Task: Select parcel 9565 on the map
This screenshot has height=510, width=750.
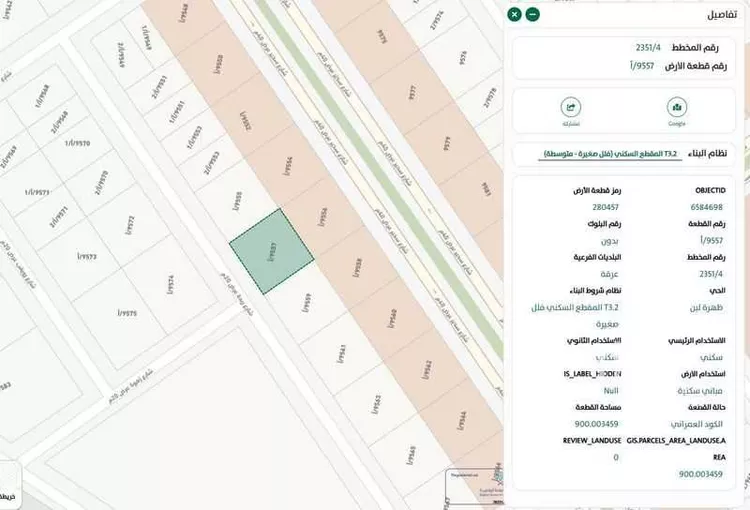Action: coord(410,455)
